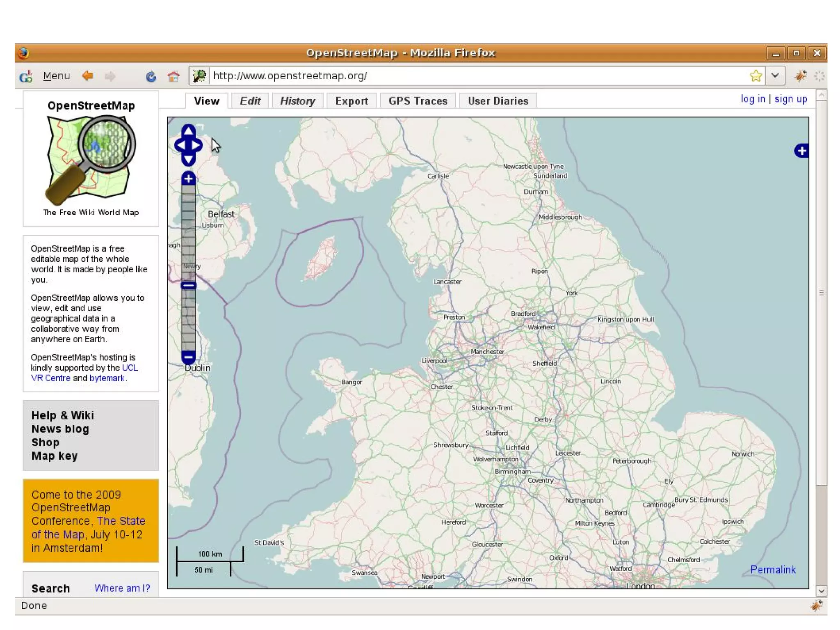Open The State of the Map link

[88, 528]
